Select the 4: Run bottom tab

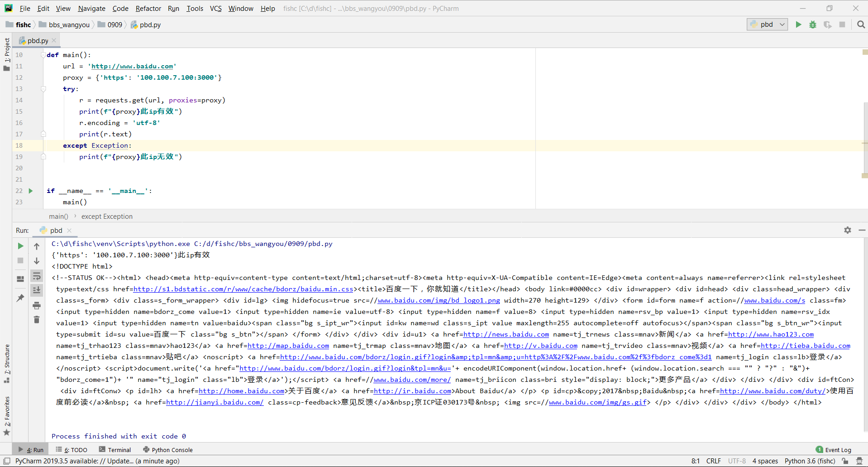31,450
